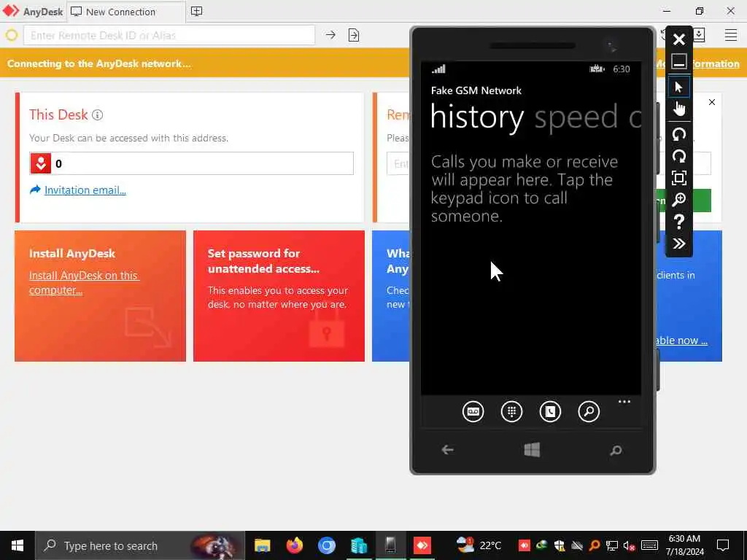Tap the phone's hardware Search button
747x560 pixels.
point(616,450)
